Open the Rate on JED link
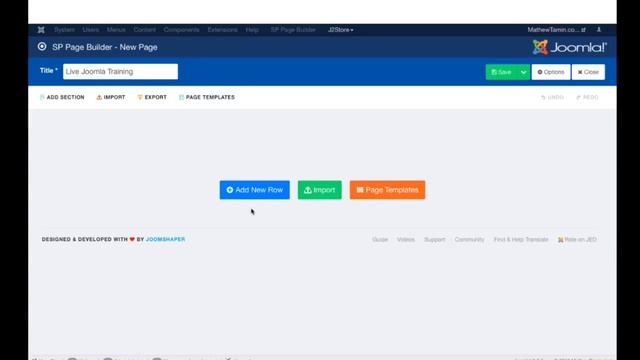 tap(577, 240)
